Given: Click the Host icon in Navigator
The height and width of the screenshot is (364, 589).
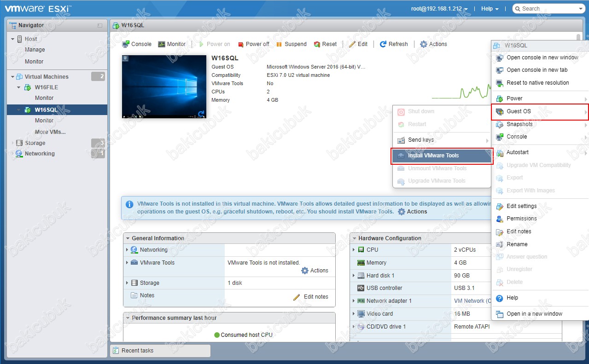Looking at the screenshot, I should (x=20, y=39).
